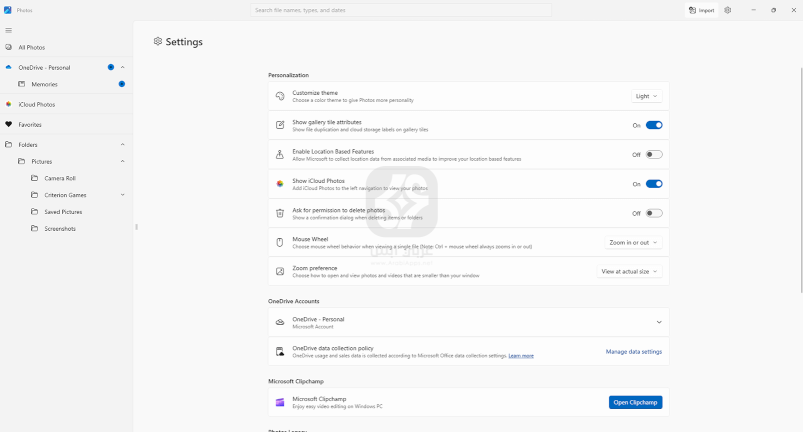Open the Saved Pictures folder icon
This screenshot has height=432, width=803.
click(x=35, y=212)
